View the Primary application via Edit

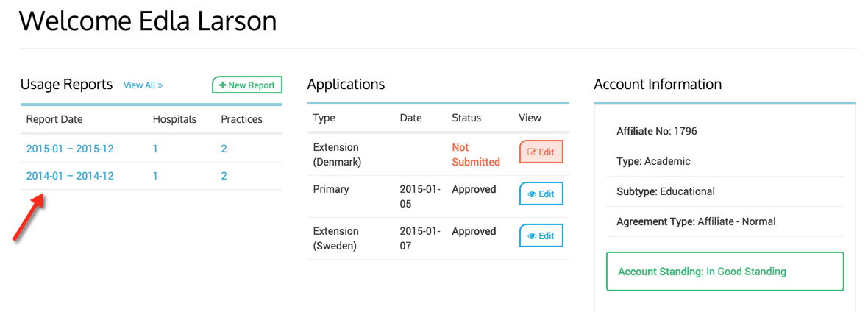point(541,194)
